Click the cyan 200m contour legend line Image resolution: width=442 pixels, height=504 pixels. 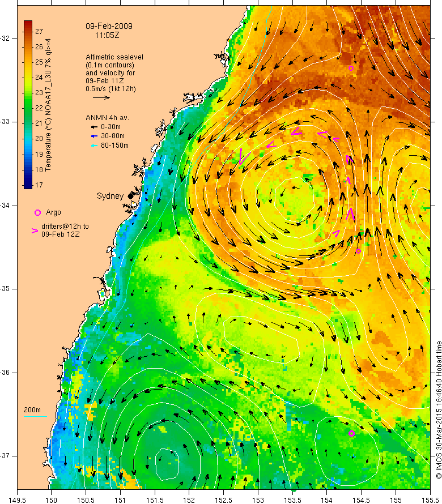pos(35,417)
